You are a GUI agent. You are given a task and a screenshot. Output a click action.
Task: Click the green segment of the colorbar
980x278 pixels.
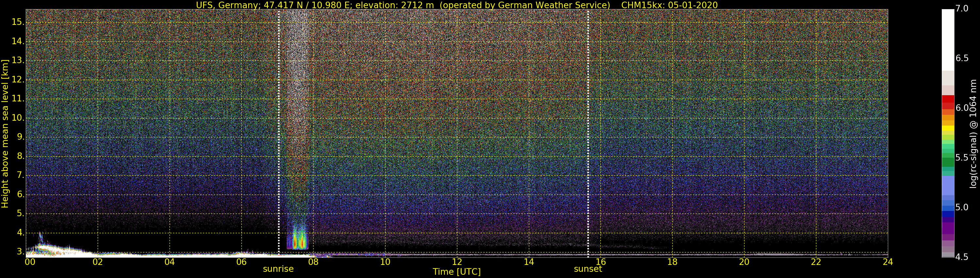click(x=948, y=162)
